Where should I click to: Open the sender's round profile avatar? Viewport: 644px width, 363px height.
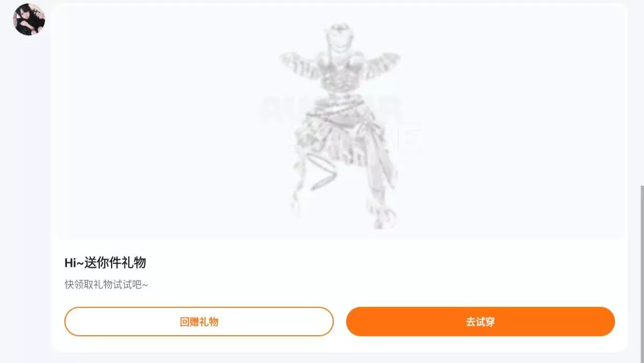(x=29, y=19)
